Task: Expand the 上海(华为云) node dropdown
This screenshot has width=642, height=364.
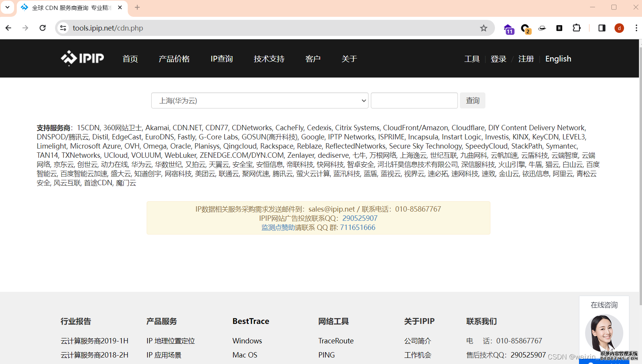Action: click(260, 101)
